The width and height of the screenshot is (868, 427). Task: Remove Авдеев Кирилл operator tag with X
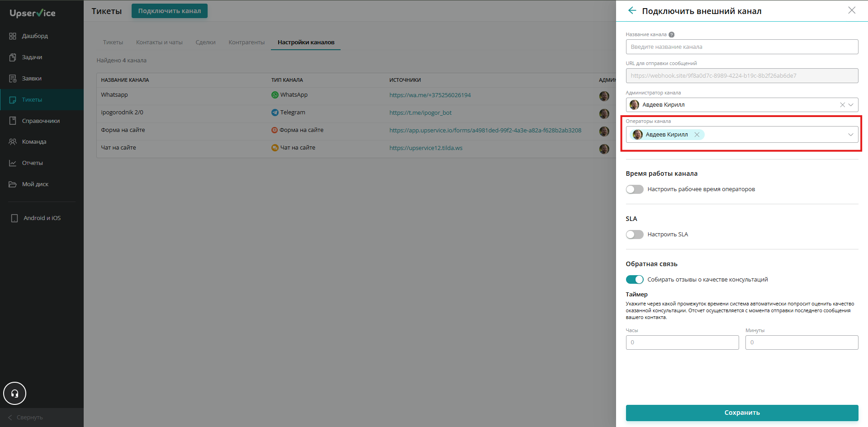tap(697, 135)
